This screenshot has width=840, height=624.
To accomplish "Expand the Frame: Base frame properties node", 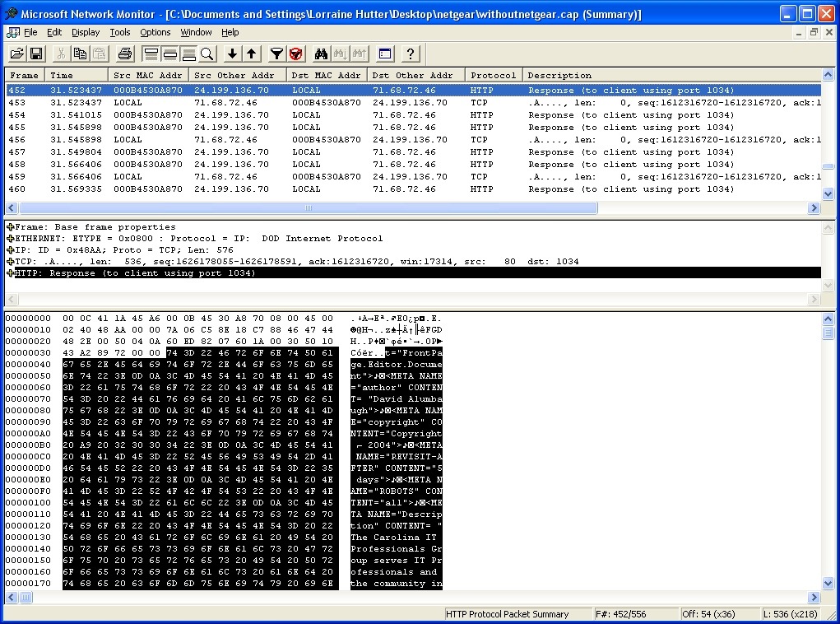I will pos(10,226).
